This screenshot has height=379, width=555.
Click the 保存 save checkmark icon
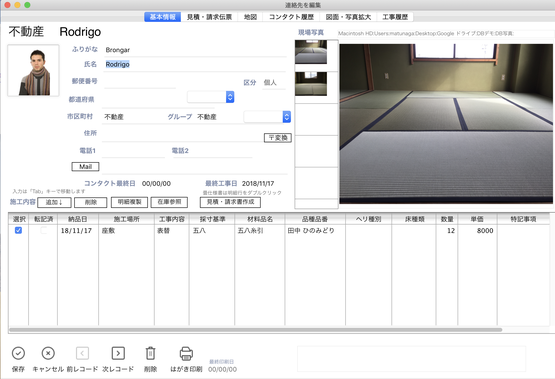point(18,353)
